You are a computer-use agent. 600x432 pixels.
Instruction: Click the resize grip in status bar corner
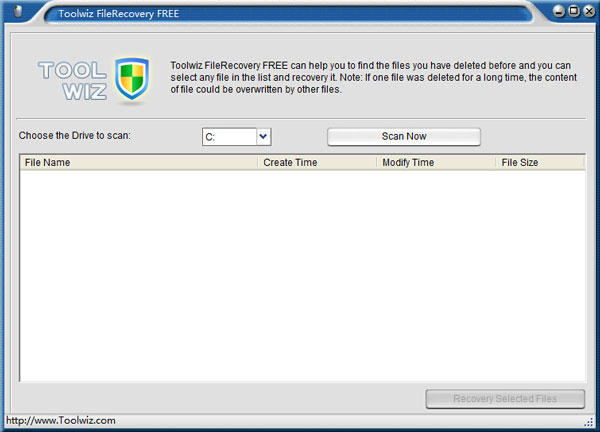click(589, 422)
